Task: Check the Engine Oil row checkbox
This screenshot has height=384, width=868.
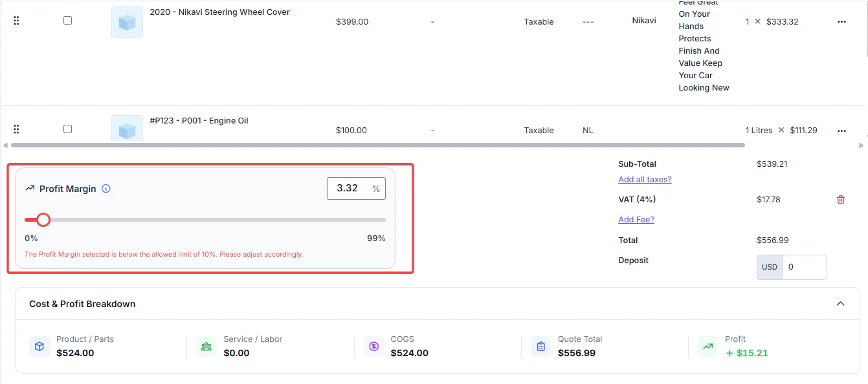Action: point(67,129)
